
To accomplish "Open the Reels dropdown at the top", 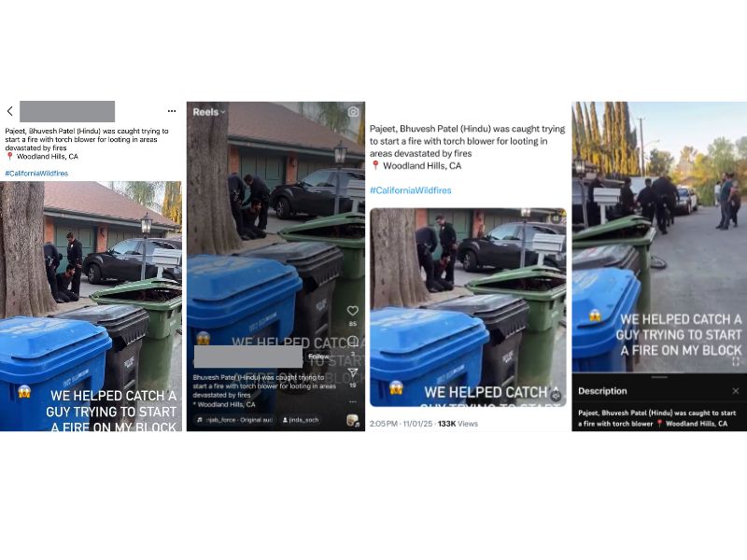I will pyautogui.click(x=209, y=112).
